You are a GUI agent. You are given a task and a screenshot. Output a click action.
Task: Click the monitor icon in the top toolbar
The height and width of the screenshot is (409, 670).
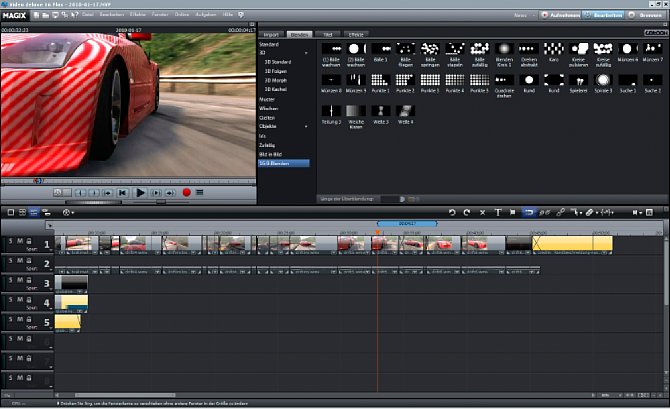55,15
